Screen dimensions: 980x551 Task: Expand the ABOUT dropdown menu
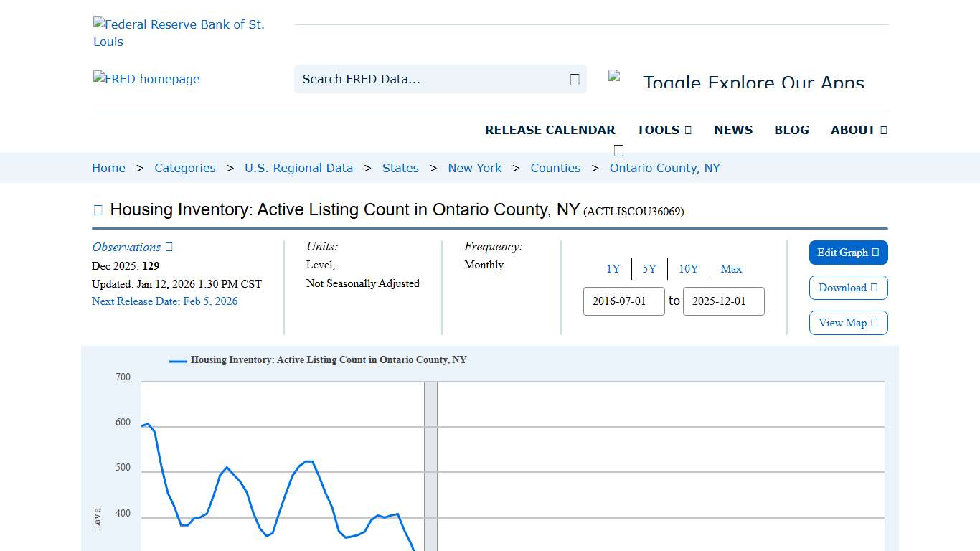pos(858,130)
